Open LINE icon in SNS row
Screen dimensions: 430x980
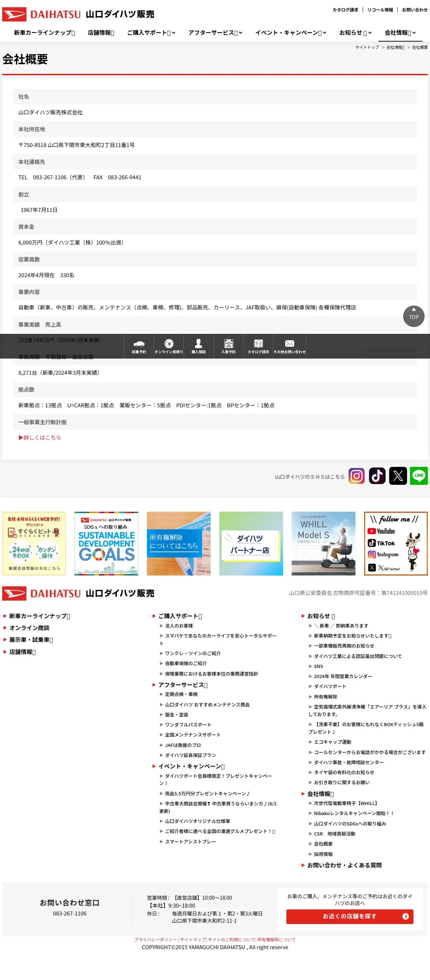pos(419,475)
